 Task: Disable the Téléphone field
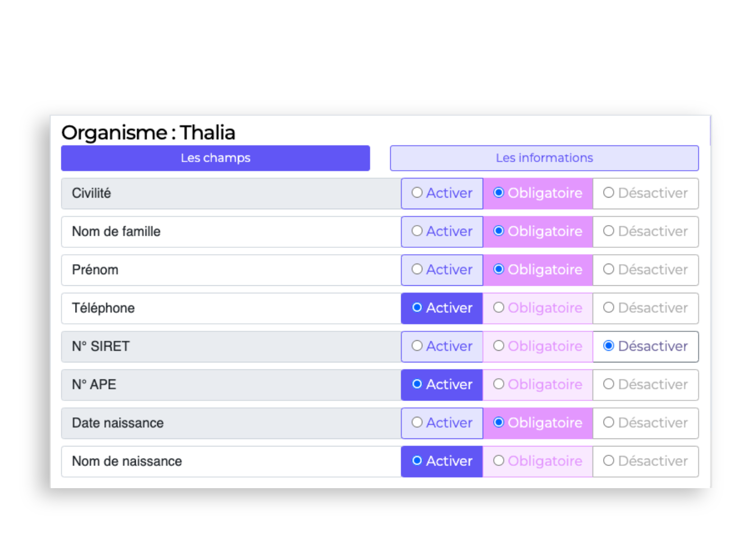pos(645,308)
